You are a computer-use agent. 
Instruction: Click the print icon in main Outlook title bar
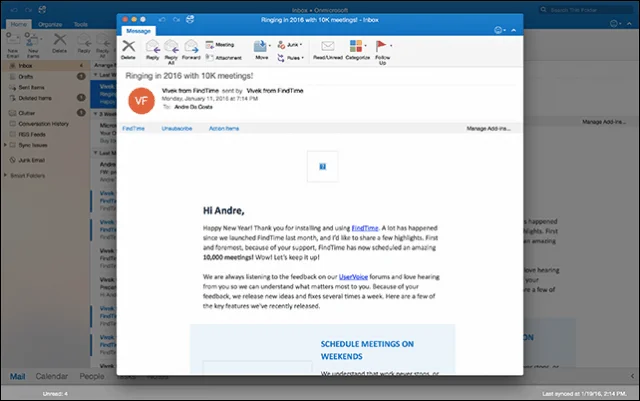click(42, 9)
